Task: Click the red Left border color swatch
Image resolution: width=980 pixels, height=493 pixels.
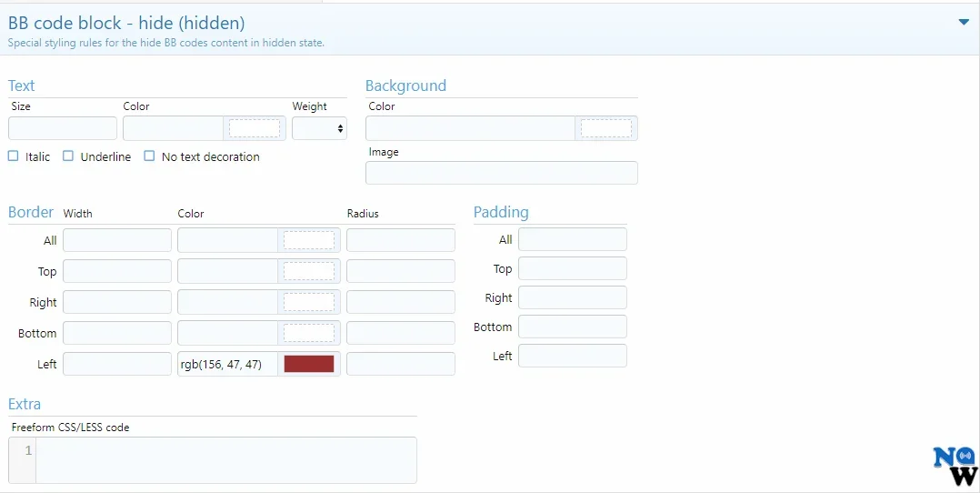Action: pyautogui.click(x=309, y=364)
